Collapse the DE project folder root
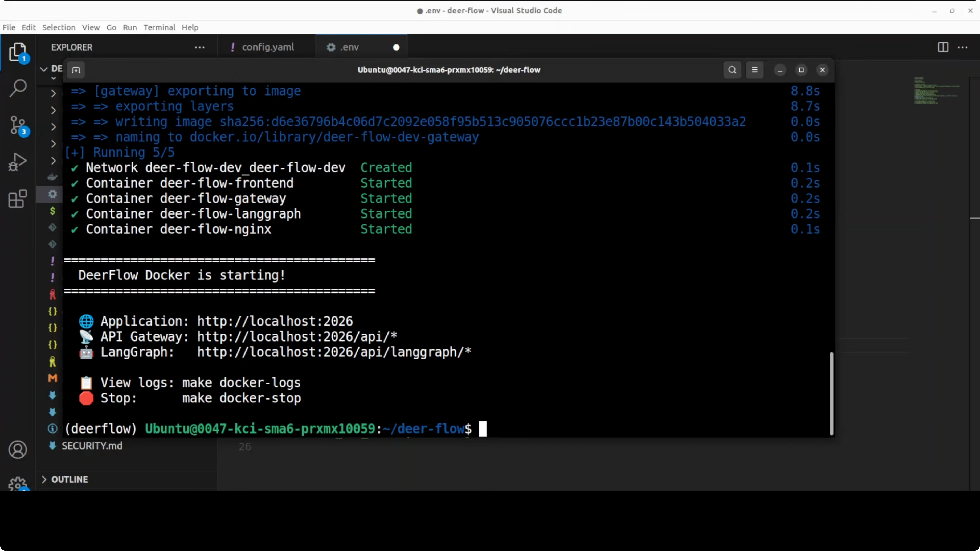The width and height of the screenshot is (980, 551). tap(44, 69)
